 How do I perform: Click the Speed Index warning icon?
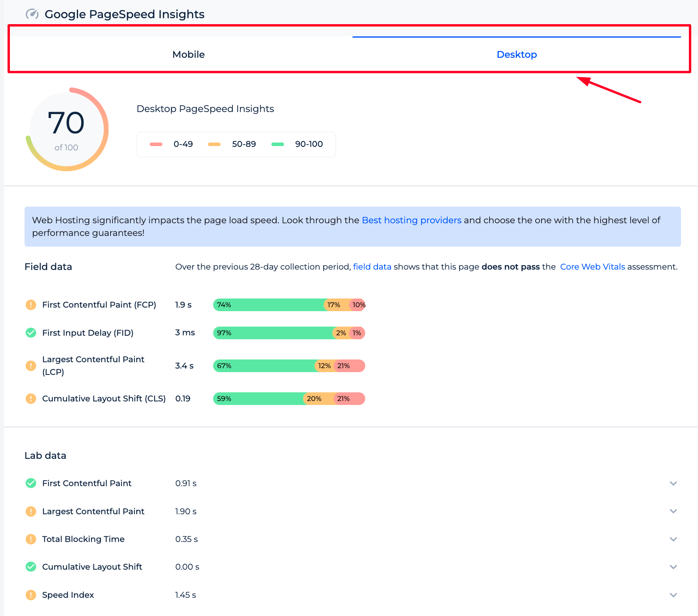point(31,595)
